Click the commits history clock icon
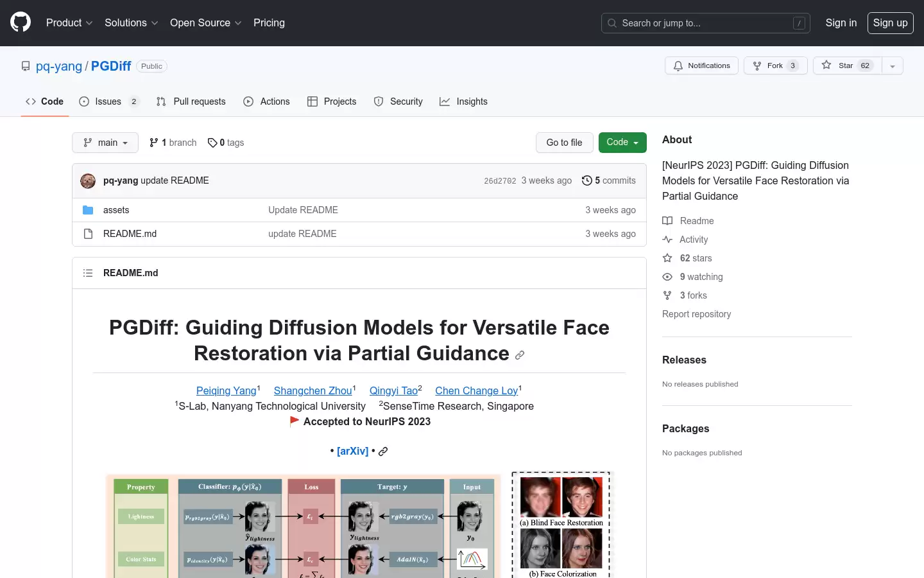924x578 pixels. pyautogui.click(x=586, y=180)
